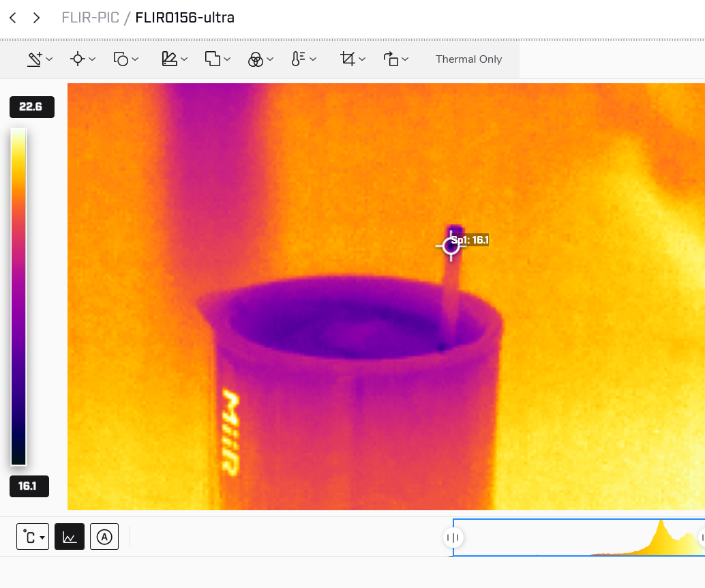Screen dimensions: 705x588
Task: Open the FLIR-PIC breadcrumb link
Action: [90, 17]
